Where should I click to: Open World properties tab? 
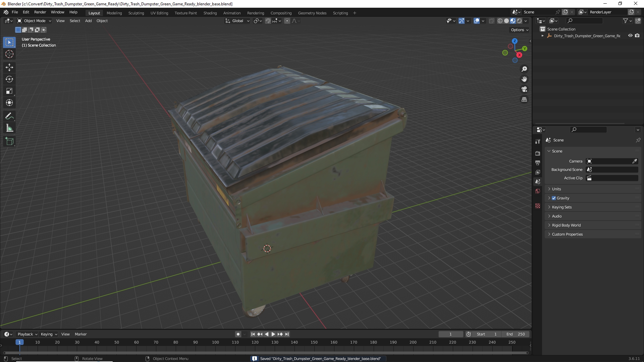coord(538,191)
